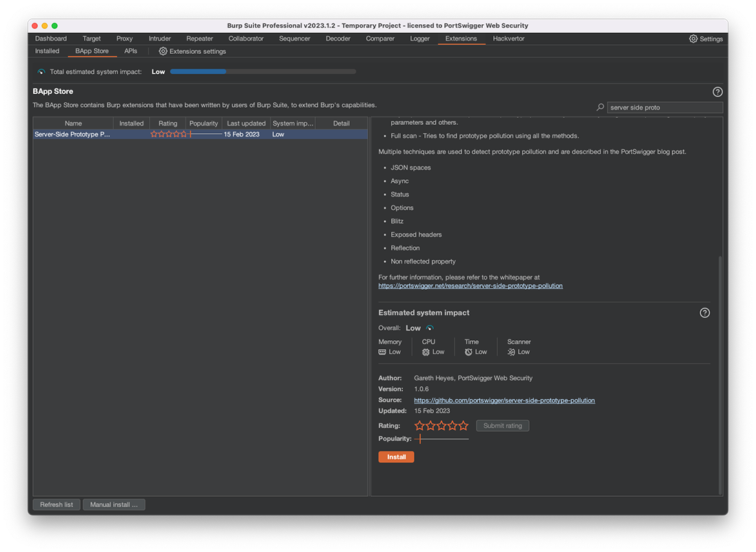Install the Server-Side Prototype Pollution extension

(x=397, y=457)
